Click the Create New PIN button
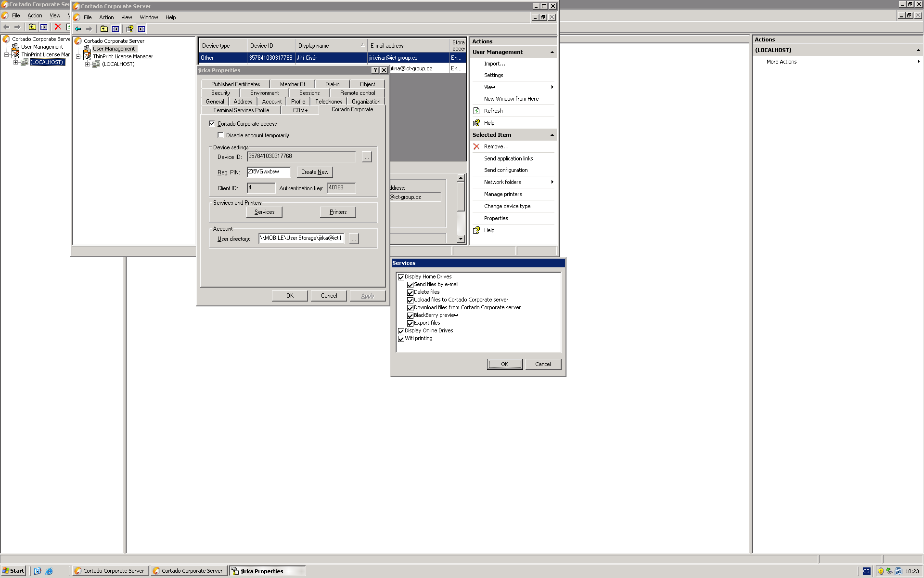The width and height of the screenshot is (924, 578). (315, 172)
